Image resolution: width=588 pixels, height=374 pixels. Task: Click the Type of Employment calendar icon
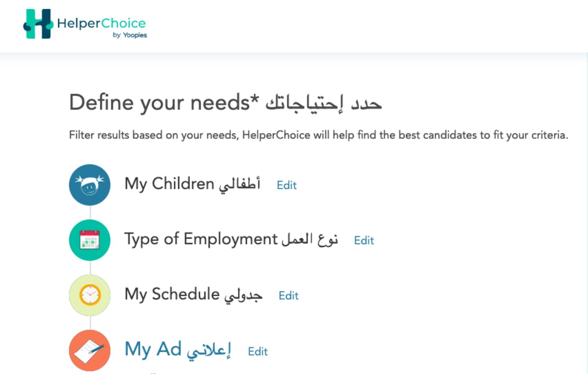pyautogui.click(x=90, y=240)
